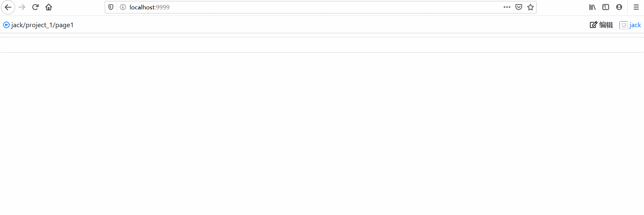This screenshot has width=644, height=215.
Task: Save page to Pocket
Action: click(519, 7)
